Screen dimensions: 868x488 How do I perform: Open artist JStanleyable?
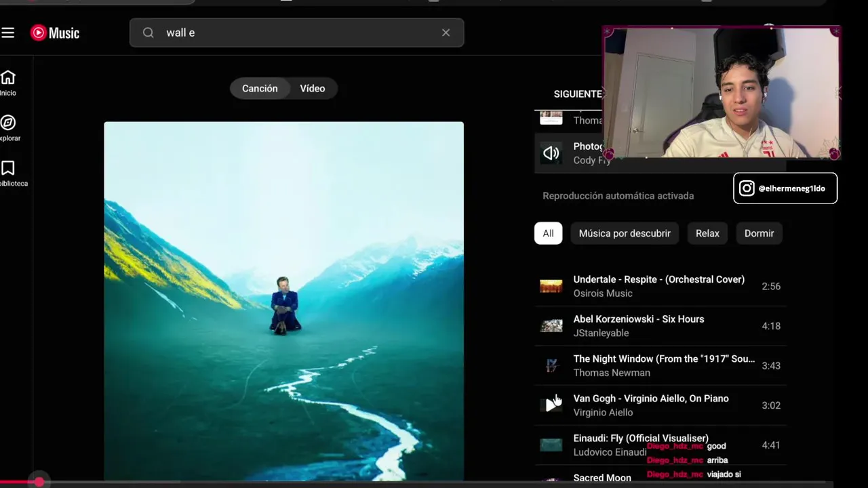tap(601, 333)
